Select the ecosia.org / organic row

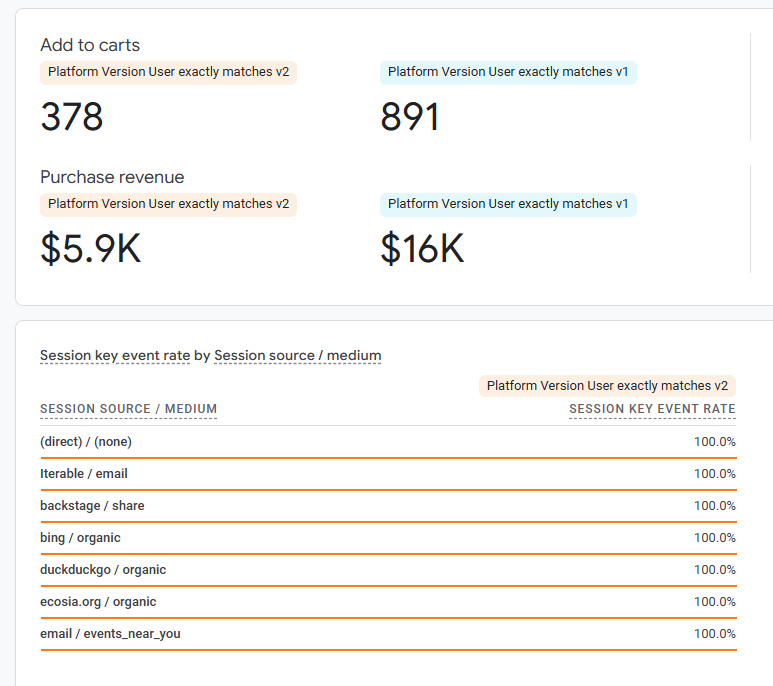(388, 602)
